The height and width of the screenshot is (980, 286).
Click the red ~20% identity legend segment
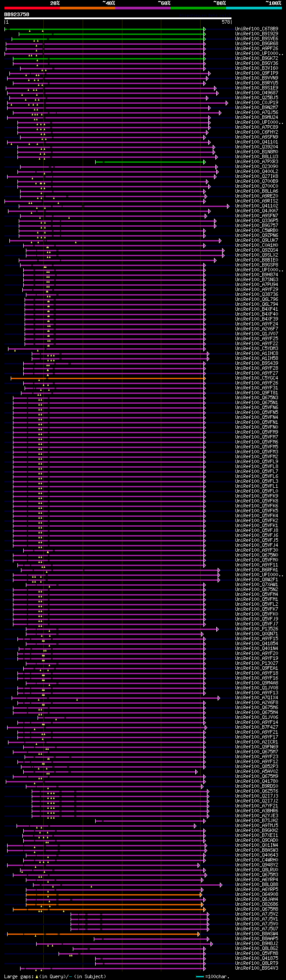[32, 8]
